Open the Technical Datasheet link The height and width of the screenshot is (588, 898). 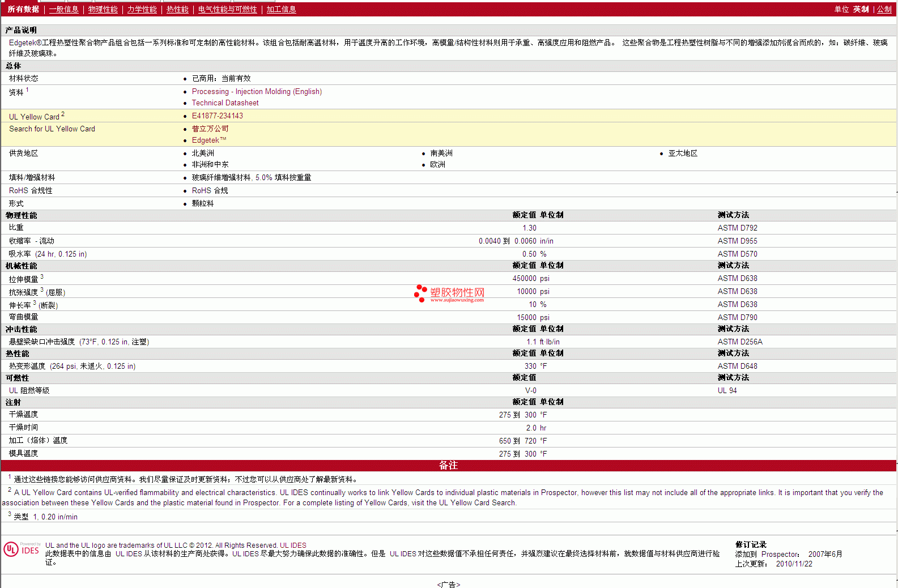pyautogui.click(x=225, y=103)
